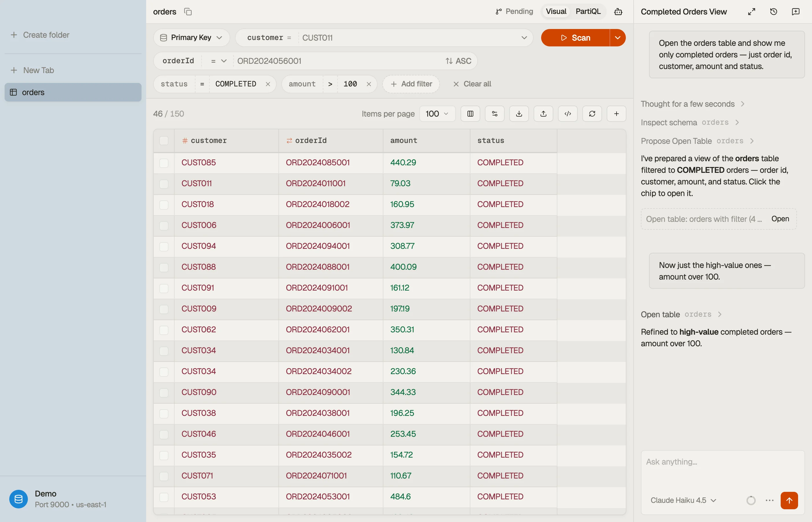Copy the orders table name icon
Image resolution: width=812 pixels, height=522 pixels.
(188, 12)
